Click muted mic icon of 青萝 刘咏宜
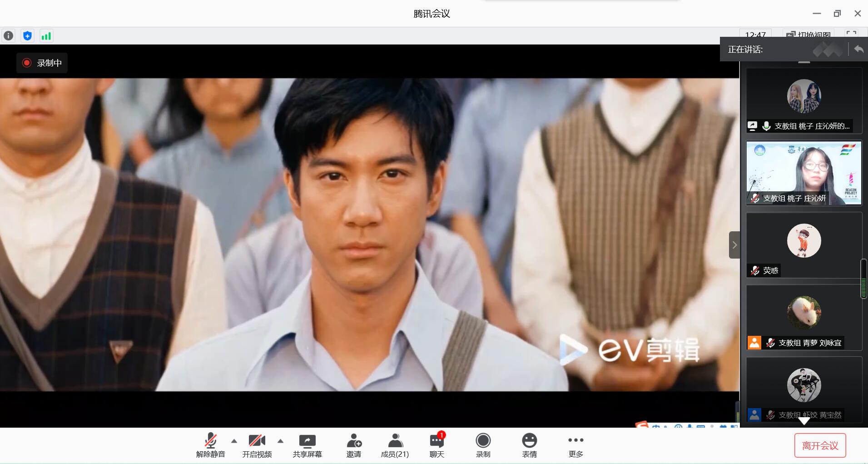This screenshot has width=868, height=464. [x=770, y=343]
